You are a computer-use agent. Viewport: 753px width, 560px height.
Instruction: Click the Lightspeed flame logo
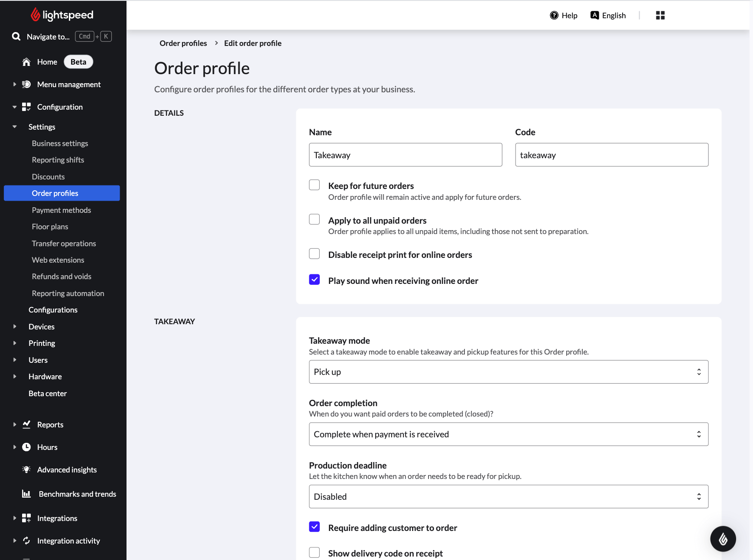pos(35,15)
